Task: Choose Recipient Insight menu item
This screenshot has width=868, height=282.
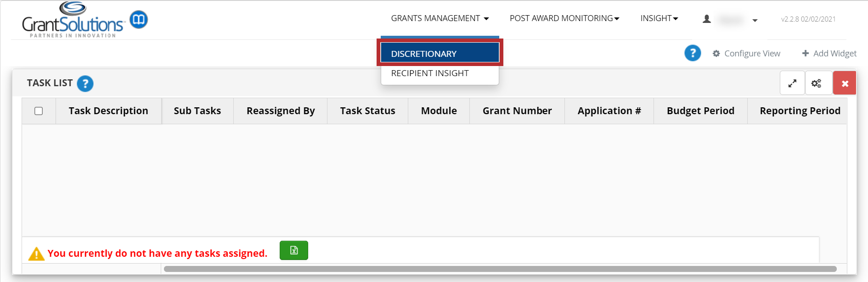Action: (x=430, y=73)
